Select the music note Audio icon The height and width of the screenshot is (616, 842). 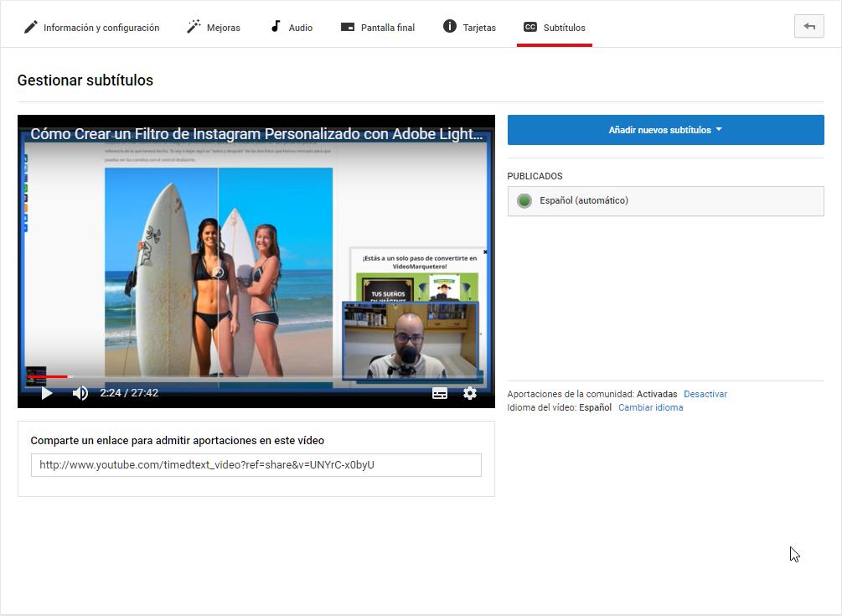(x=275, y=27)
